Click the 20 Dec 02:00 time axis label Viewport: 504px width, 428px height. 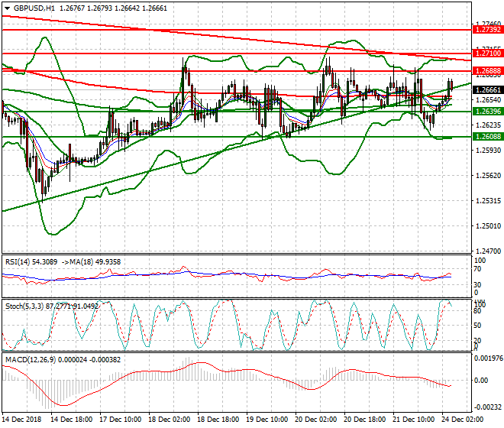pyautogui.click(x=315, y=420)
